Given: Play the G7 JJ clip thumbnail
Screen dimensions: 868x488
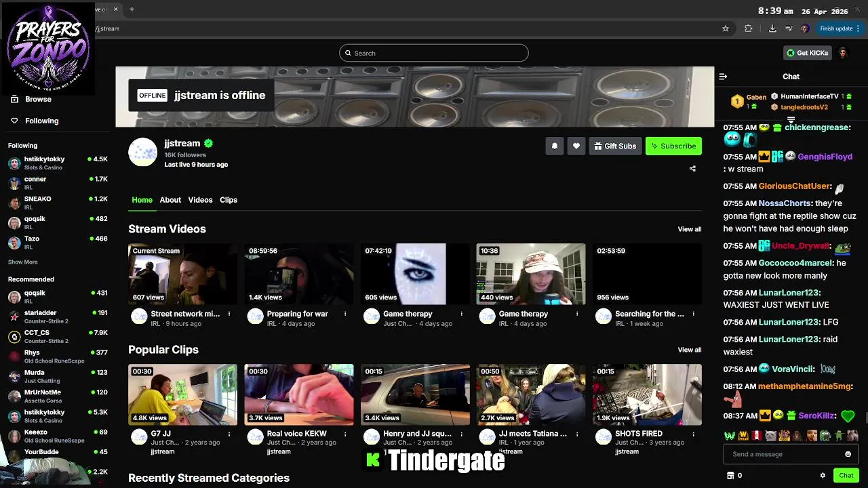Looking at the screenshot, I should 182,394.
